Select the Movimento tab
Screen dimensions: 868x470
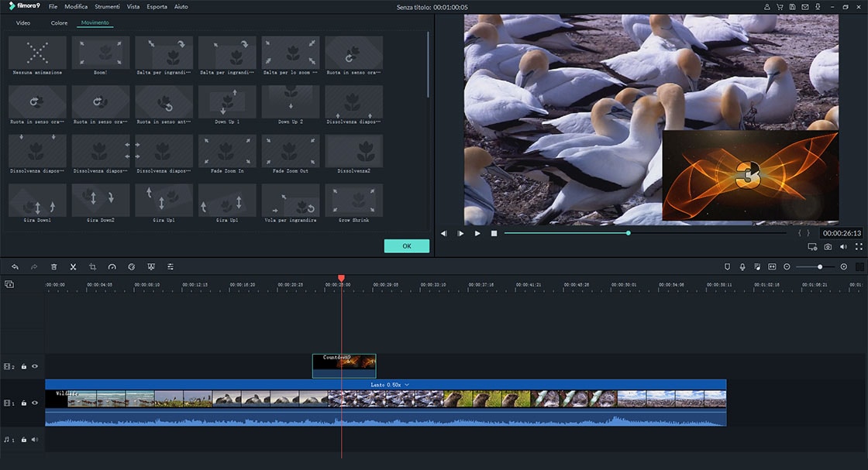point(95,22)
